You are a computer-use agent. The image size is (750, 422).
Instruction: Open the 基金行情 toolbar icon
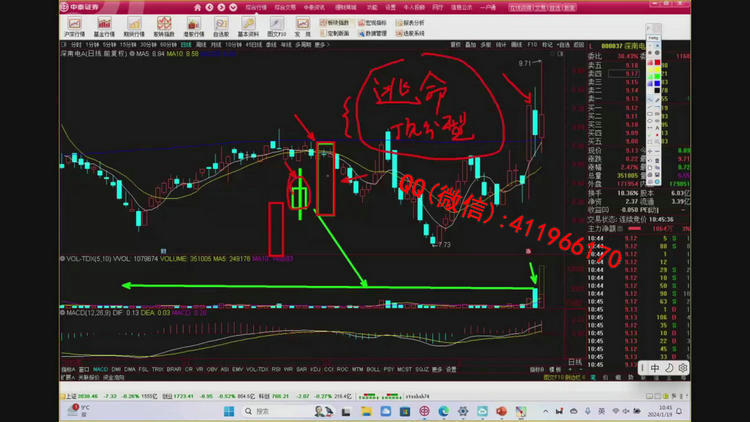(104, 27)
